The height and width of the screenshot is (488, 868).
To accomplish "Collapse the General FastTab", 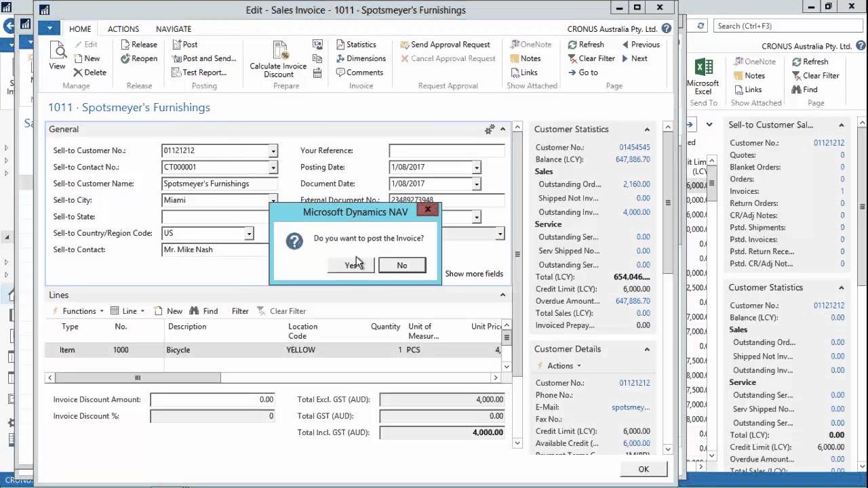I will tap(502, 129).
